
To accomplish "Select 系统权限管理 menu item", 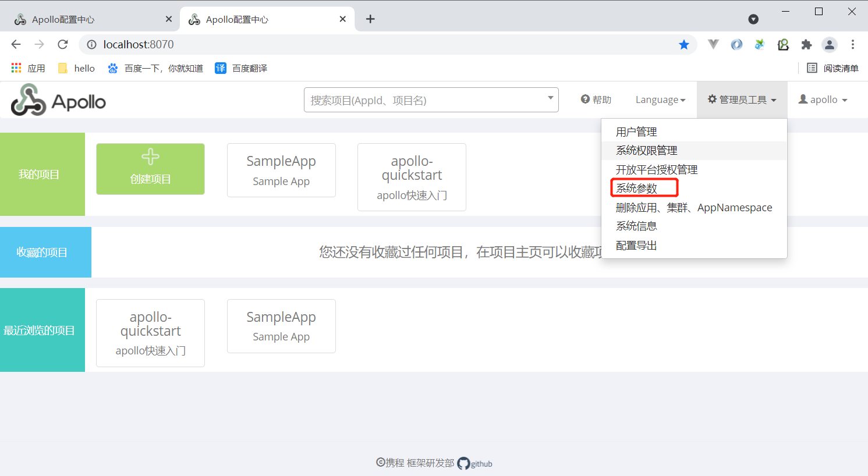I will 694,151.
